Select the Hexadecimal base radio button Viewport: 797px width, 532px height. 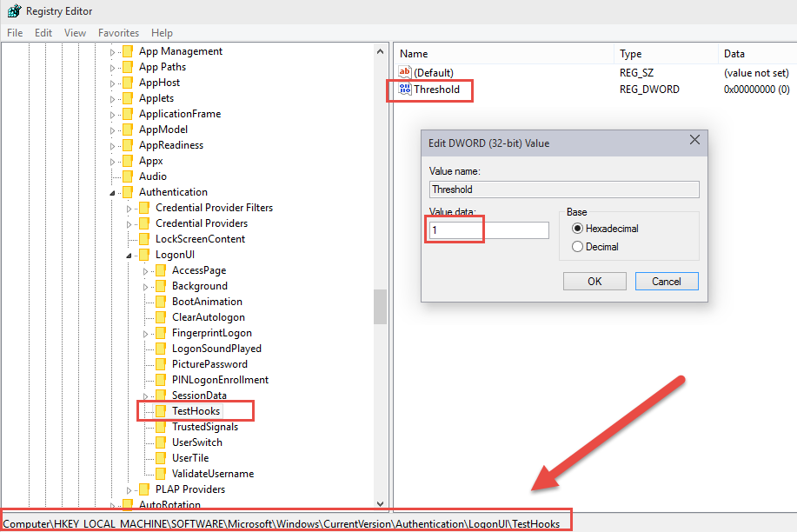(577, 229)
